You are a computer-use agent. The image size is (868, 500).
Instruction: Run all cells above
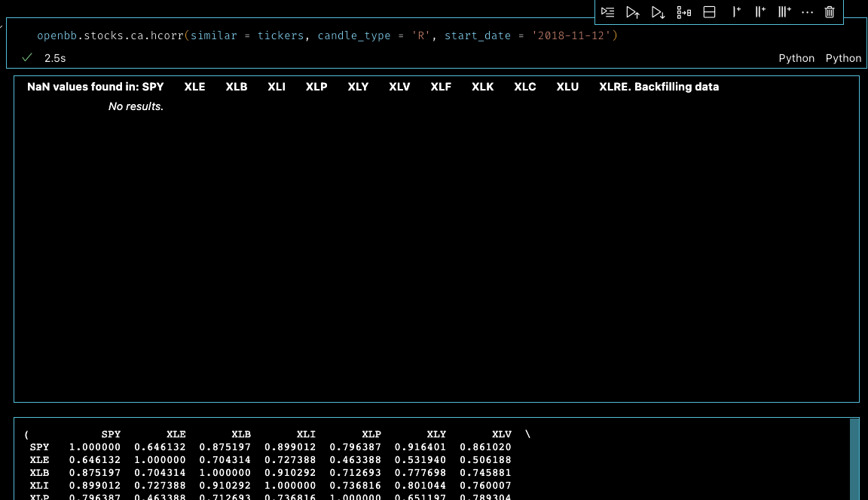point(633,12)
